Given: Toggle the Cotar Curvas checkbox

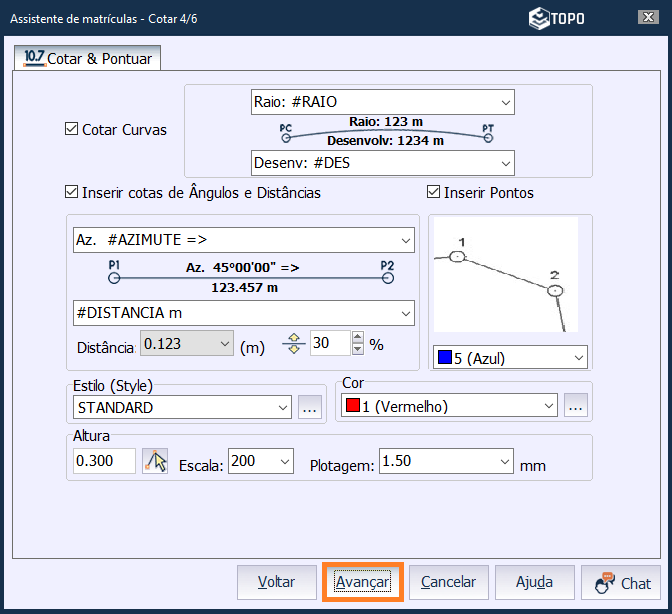Looking at the screenshot, I should coord(71,130).
